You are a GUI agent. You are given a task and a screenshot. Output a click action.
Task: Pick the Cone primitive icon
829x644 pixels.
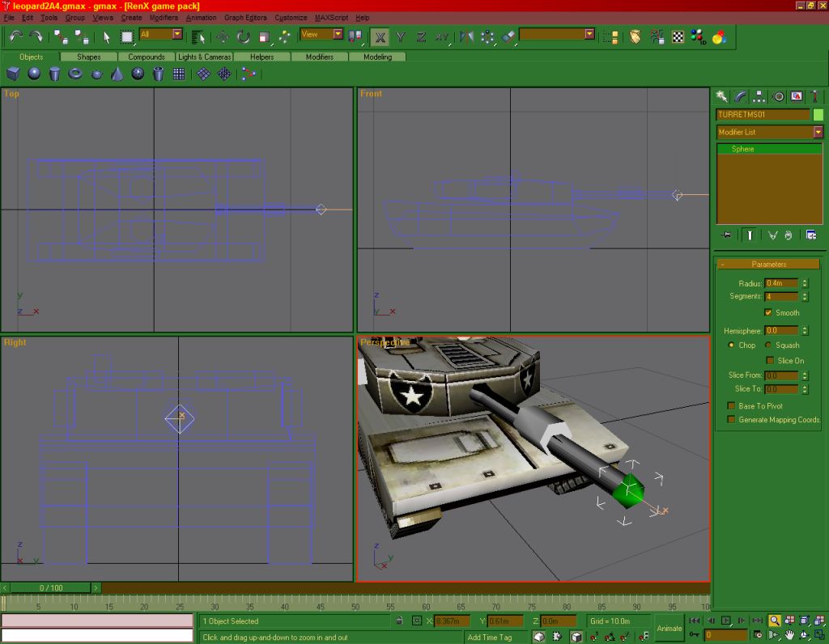click(x=117, y=74)
